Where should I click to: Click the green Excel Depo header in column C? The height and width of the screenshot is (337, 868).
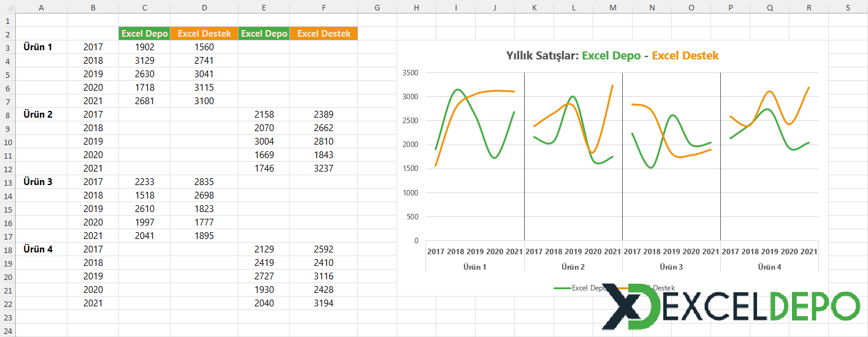(144, 34)
